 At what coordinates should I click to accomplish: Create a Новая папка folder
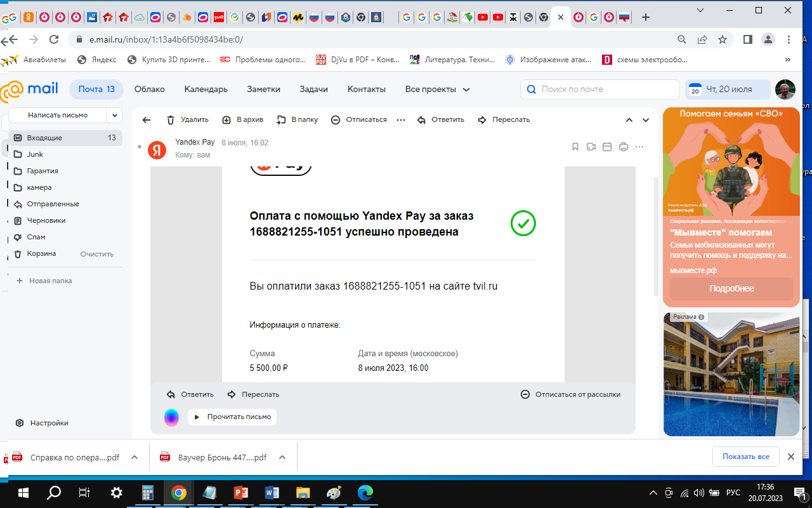[44, 281]
